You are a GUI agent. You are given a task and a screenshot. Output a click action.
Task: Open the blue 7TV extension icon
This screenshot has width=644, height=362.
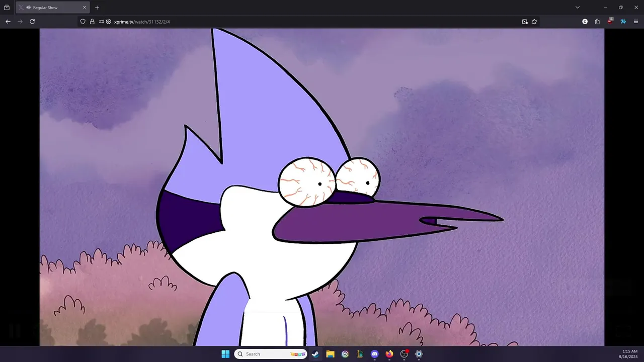click(623, 22)
